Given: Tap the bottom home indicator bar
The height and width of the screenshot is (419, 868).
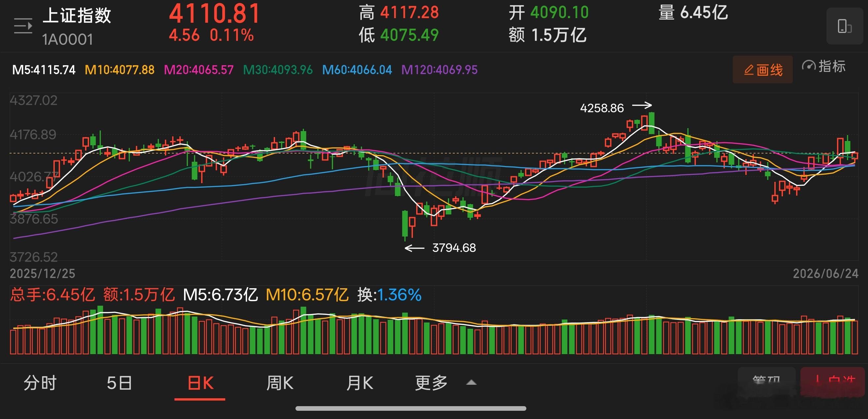Looking at the screenshot, I should 411,408.
